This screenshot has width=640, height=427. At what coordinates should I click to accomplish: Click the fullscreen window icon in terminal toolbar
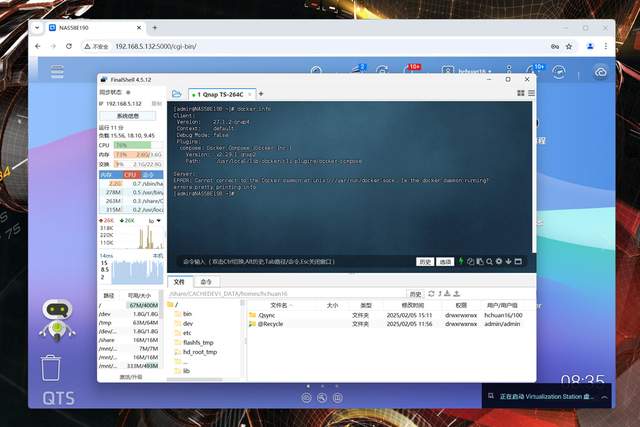point(518,261)
